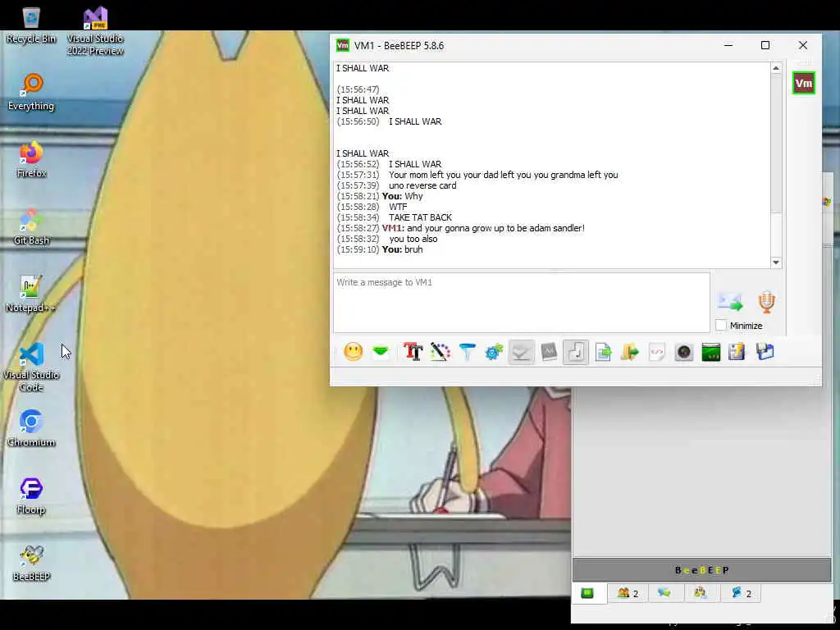Select the Floorp desktop shortcut

31,496
